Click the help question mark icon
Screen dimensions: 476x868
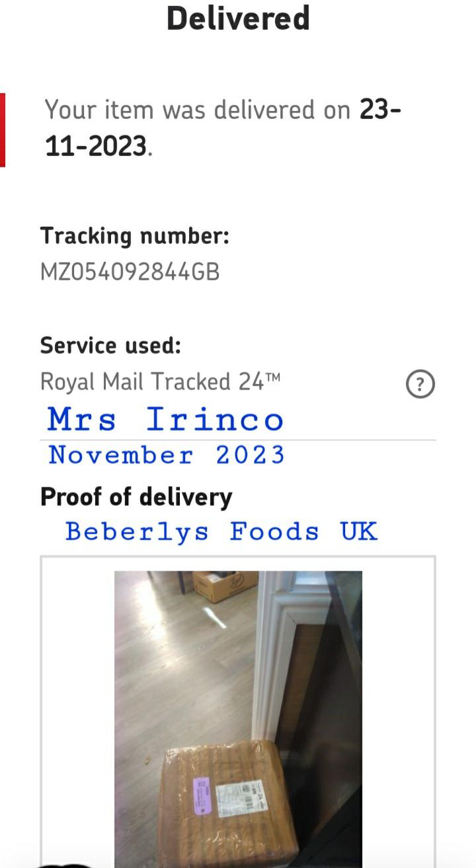click(420, 384)
